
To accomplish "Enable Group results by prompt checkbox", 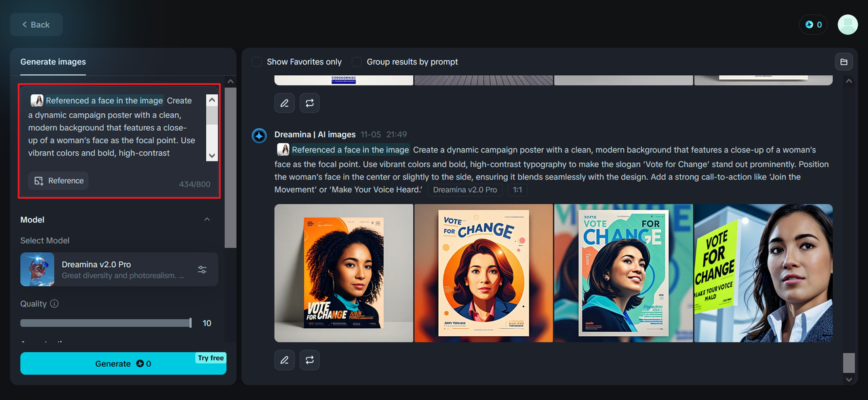I will 357,62.
